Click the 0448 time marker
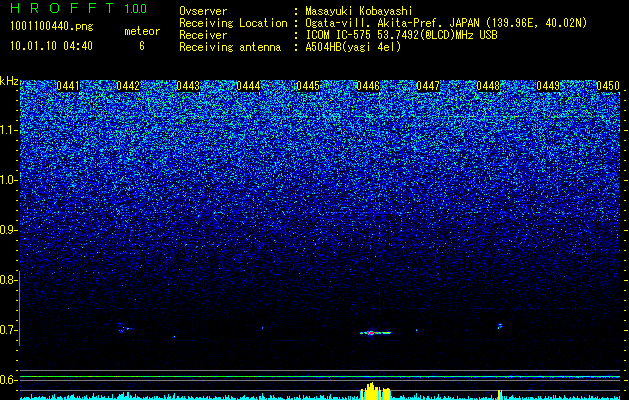 [x=488, y=86]
